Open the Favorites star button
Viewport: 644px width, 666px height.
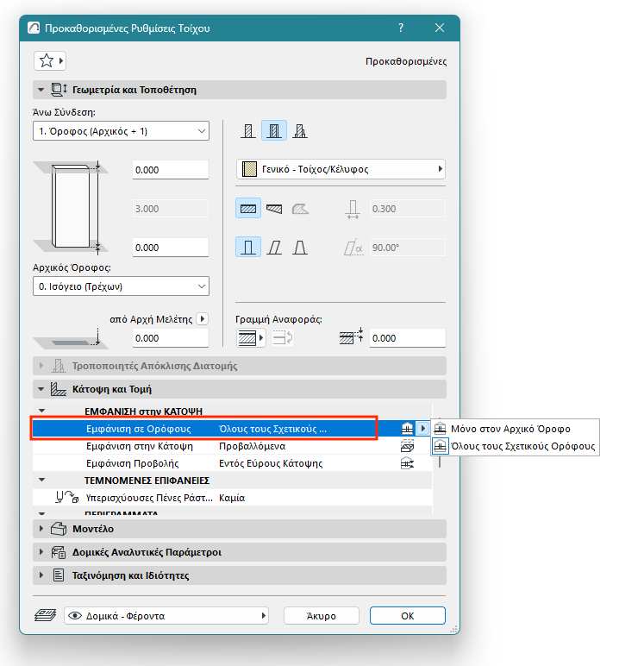click(x=50, y=60)
